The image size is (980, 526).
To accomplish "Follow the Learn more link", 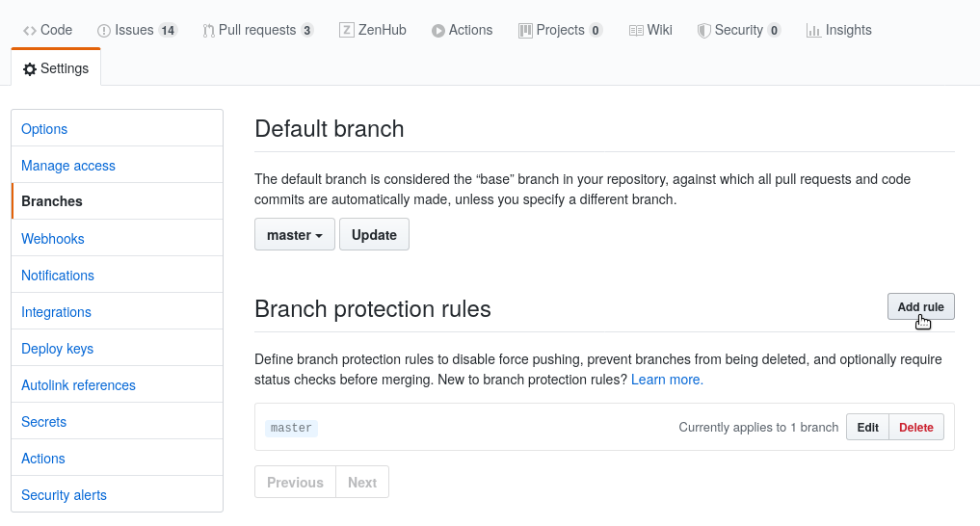I will [x=667, y=380].
